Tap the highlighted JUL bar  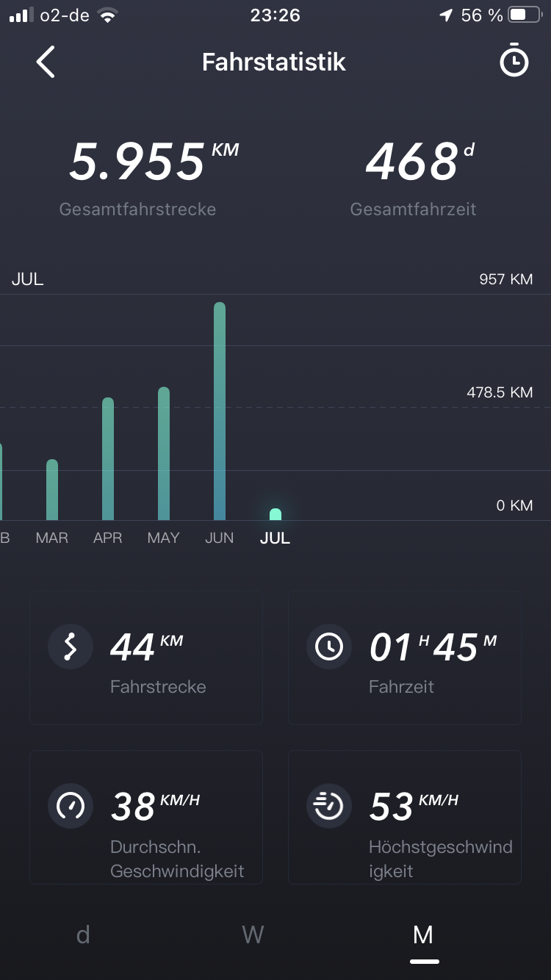click(x=275, y=514)
